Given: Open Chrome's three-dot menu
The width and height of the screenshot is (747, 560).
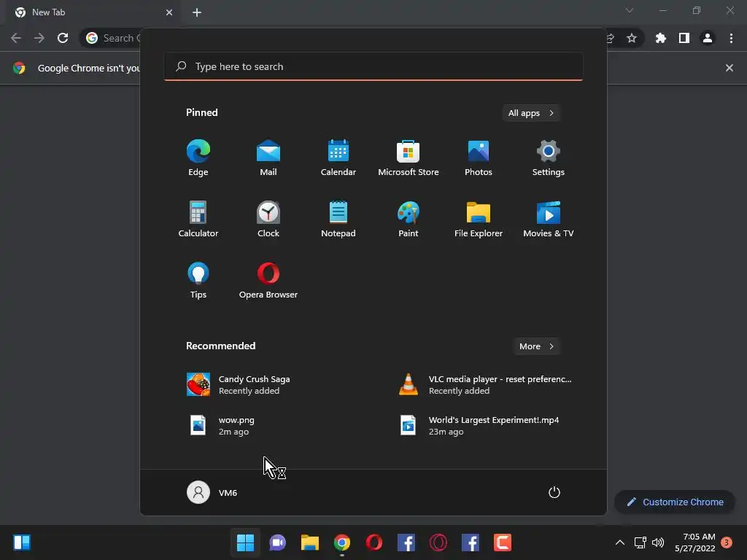Looking at the screenshot, I should pos(731,38).
